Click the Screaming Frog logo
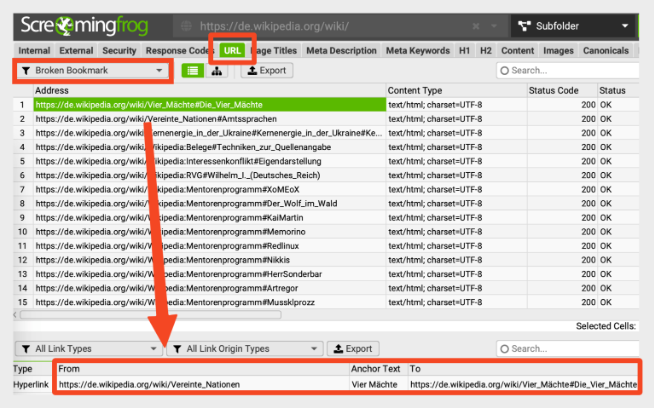 click(x=85, y=26)
